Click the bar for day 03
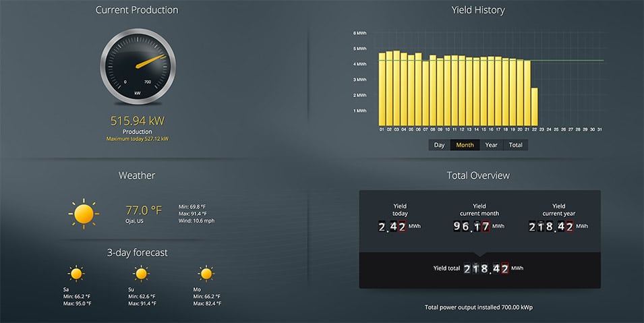Viewport: 644px width, 323px height. [397, 88]
